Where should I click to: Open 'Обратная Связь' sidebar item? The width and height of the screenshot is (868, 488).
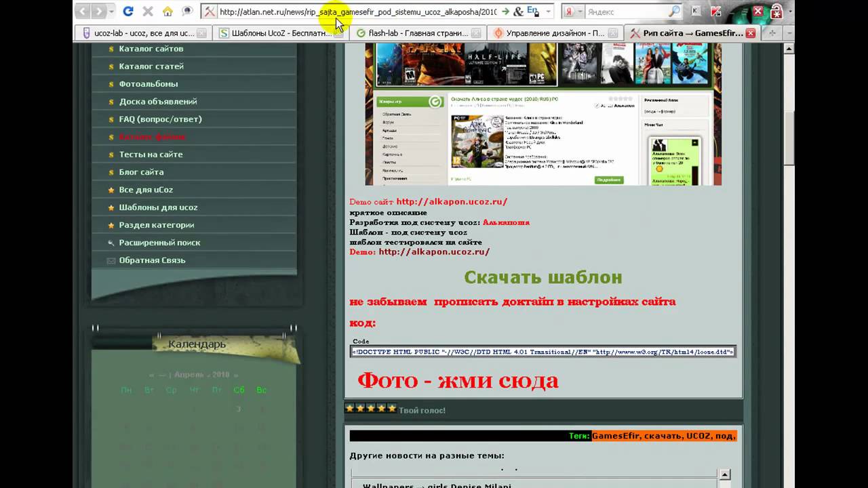pyautogui.click(x=152, y=260)
